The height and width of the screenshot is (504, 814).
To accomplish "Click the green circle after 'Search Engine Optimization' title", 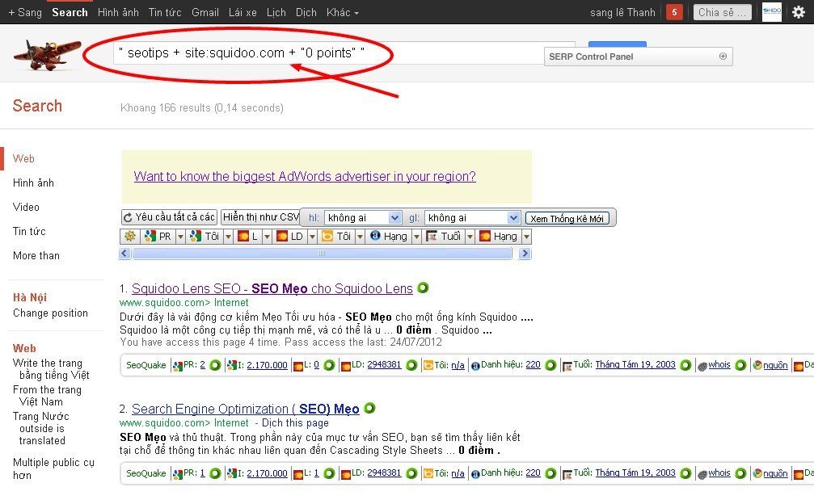I will 369,408.
